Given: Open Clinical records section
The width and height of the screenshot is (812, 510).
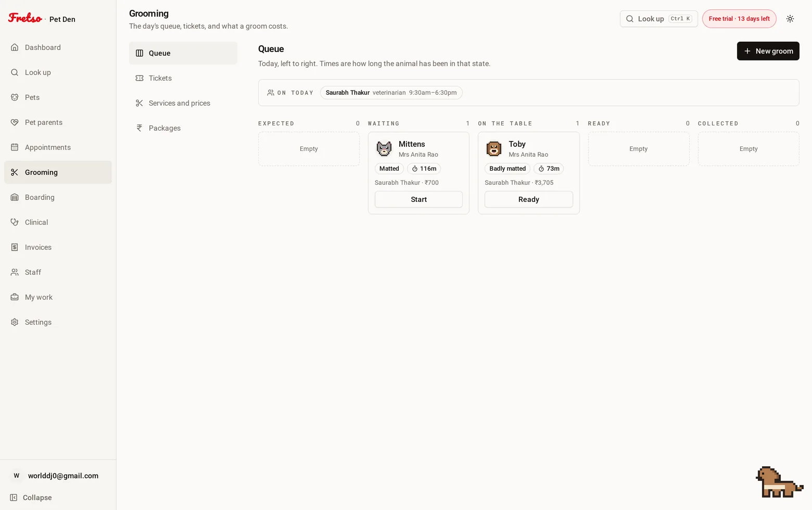Looking at the screenshot, I should pos(58,222).
